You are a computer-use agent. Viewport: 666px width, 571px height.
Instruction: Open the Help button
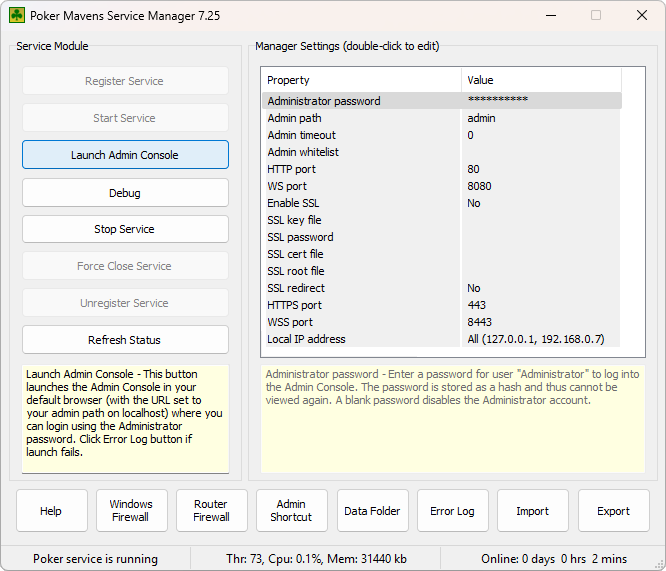point(51,511)
